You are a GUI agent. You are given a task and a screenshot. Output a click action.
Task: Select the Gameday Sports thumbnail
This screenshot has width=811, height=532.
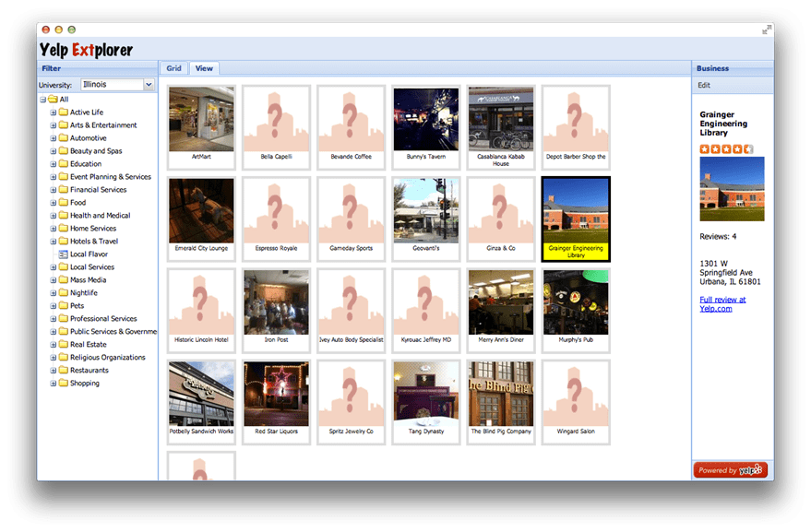352,219
